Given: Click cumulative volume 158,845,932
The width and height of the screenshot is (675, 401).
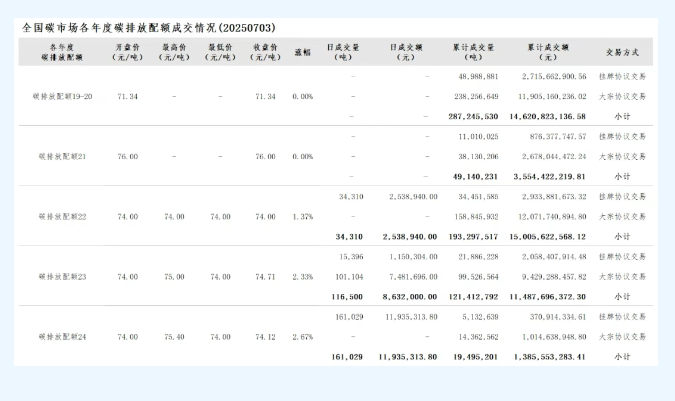Looking at the screenshot, I should click(x=476, y=217).
